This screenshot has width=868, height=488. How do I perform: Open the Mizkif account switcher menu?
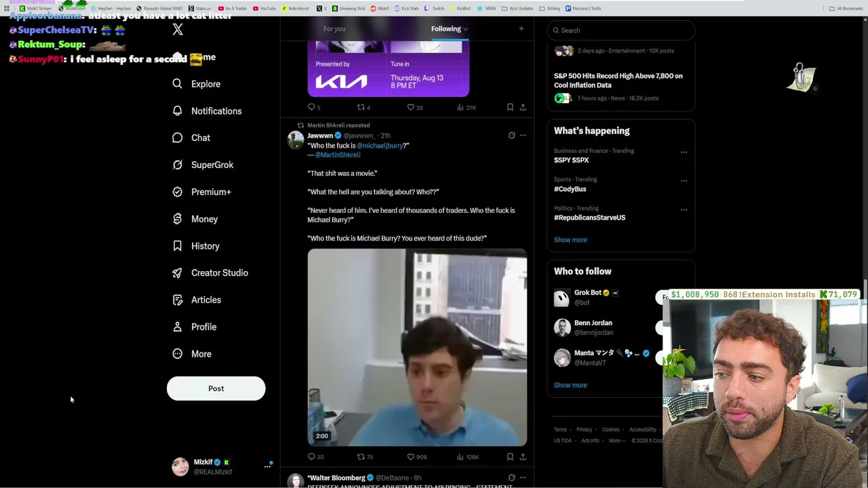pos(221,466)
